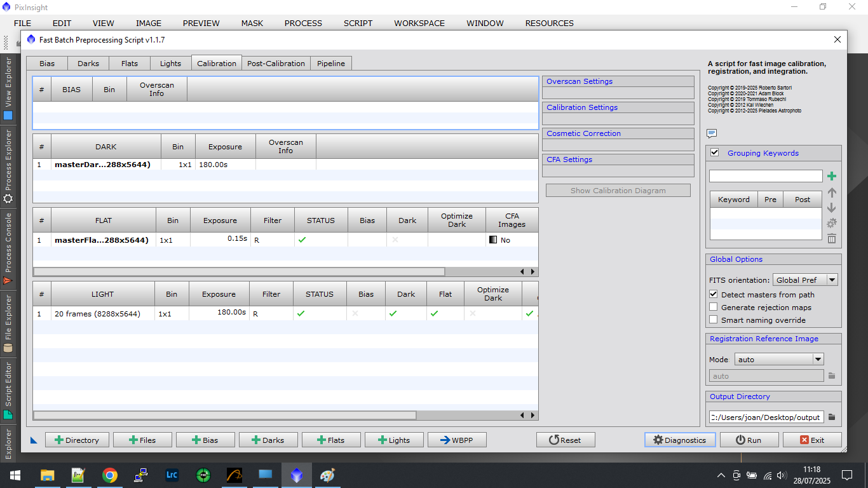The height and width of the screenshot is (488, 868).
Task: Click the PixInsight taskbar icon
Action: click(x=296, y=475)
